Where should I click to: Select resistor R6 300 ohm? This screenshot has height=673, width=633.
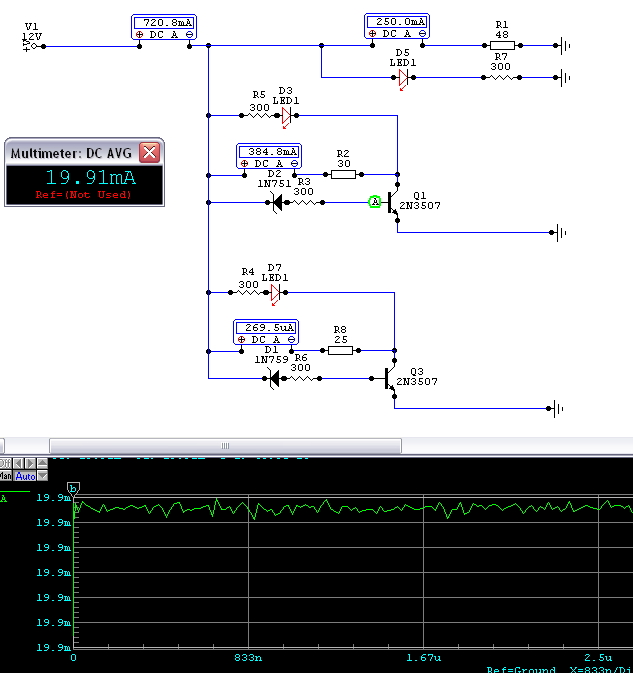tap(301, 378)
